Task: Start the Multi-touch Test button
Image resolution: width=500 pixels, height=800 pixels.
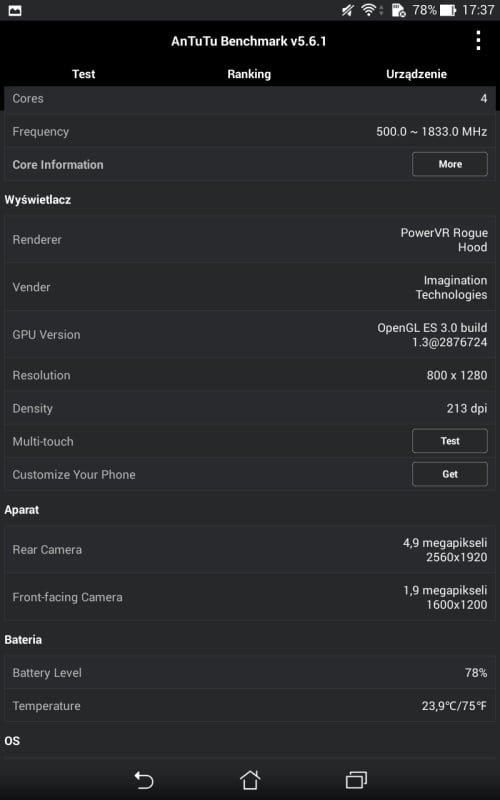Action: 449,441
